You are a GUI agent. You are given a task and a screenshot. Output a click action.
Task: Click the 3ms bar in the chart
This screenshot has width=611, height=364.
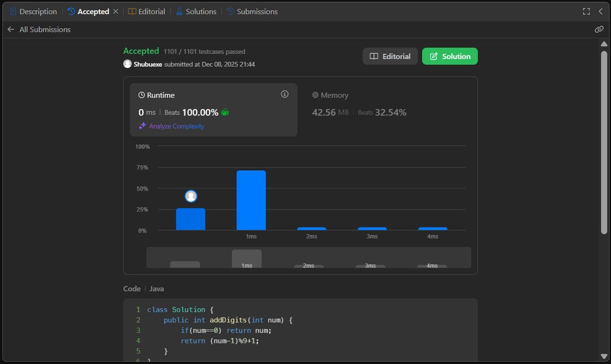[x=372, y=229]
